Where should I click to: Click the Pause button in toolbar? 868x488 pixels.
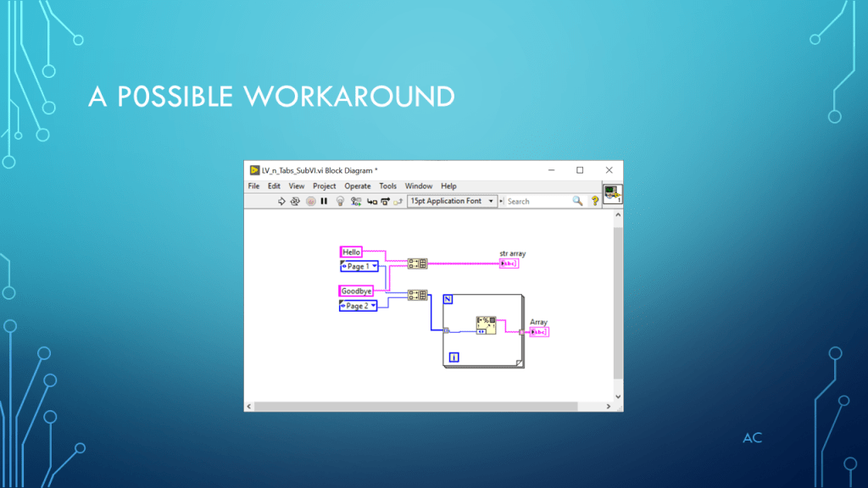tap(324, 202)
